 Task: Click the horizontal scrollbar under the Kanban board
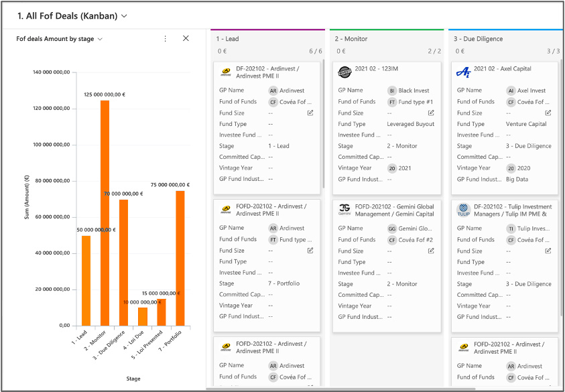click(340, 389)
